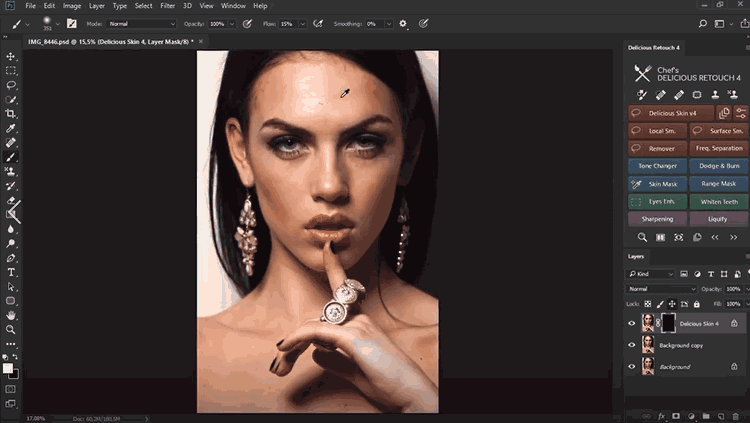Open the Filter menu
This screenshot has height=423, width=750.
pos(168,6)
